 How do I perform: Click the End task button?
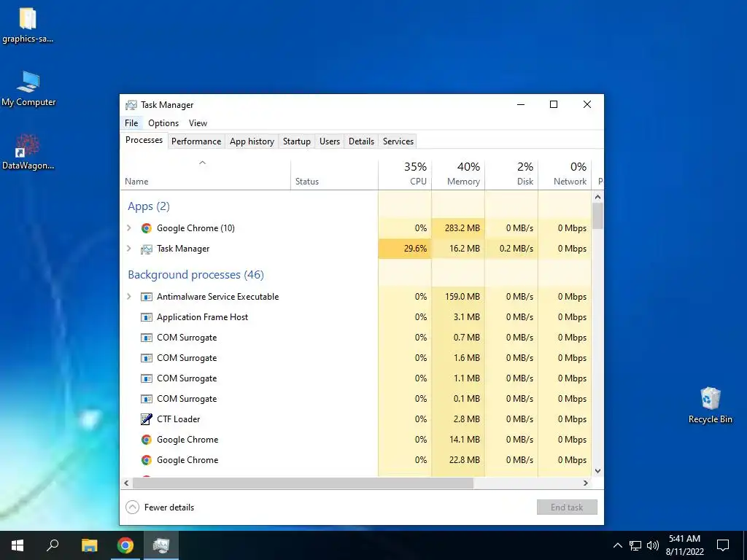coord(567,507)
